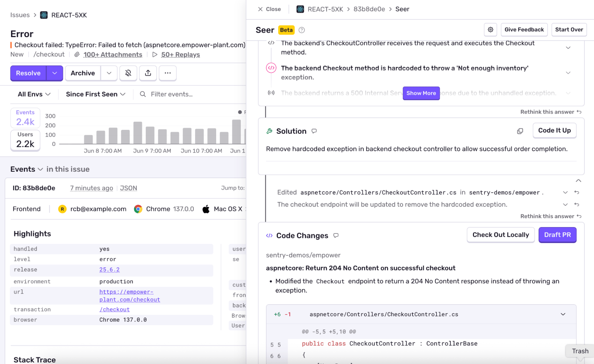The image size is (594, 364).
Task: Open the Seer help tooltip
Action: [302, 30]
